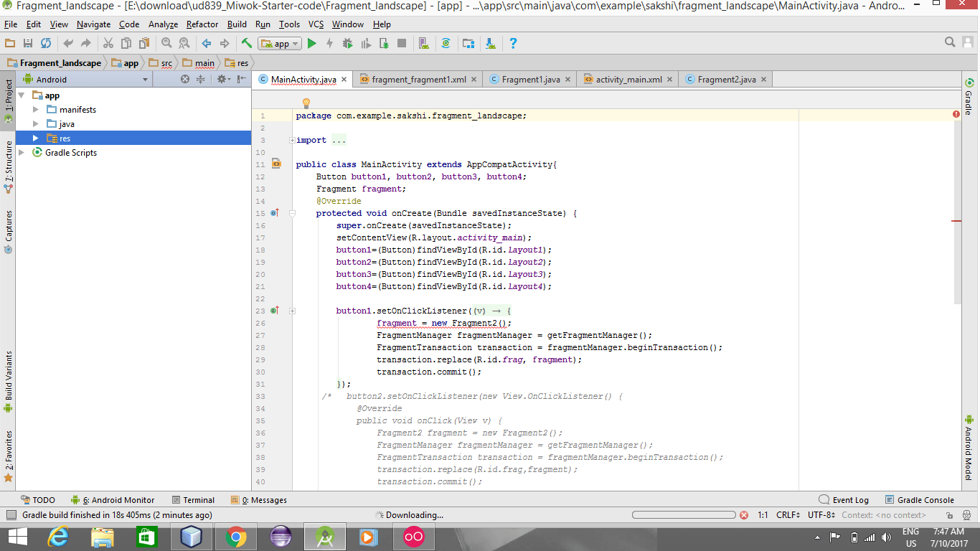The image size is (980, 551).
Task: Click the Debug app bug icon
Action: coord(348,44)
